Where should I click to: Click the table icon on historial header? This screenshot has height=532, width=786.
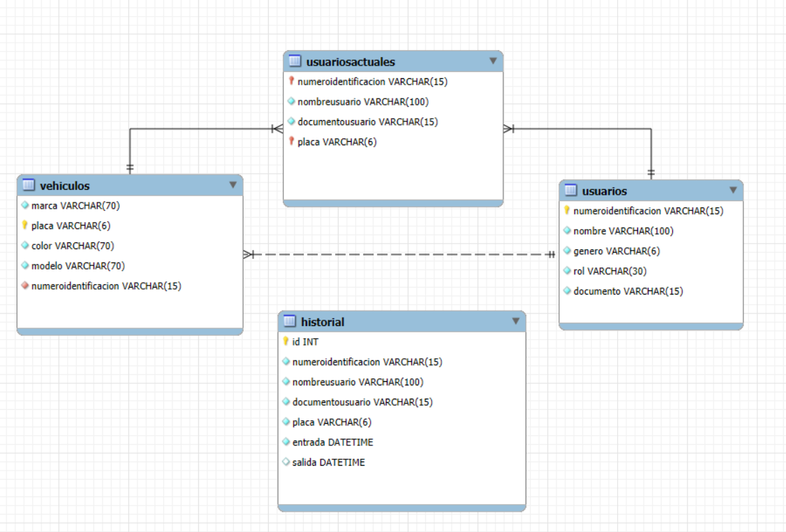click(x=290, y=322)
